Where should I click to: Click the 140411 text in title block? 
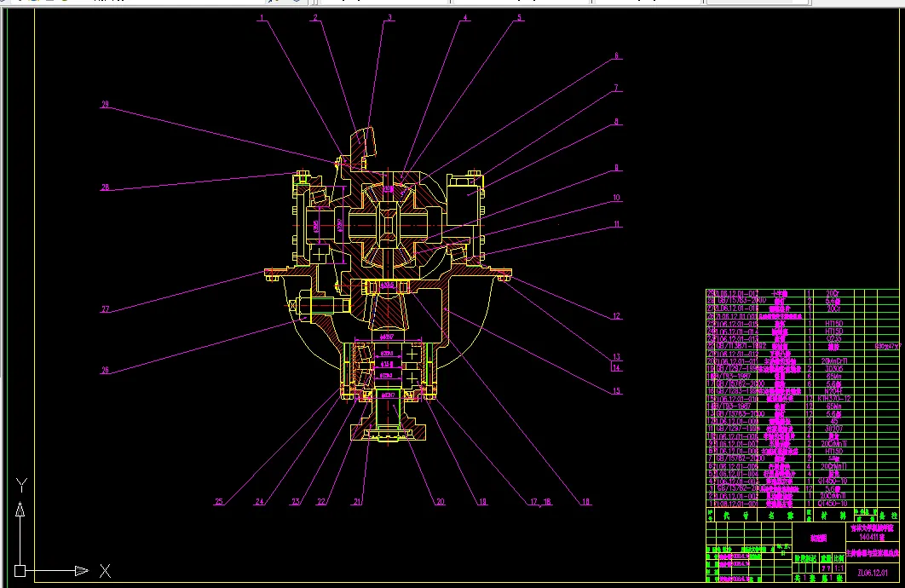(x=868, y=537)
